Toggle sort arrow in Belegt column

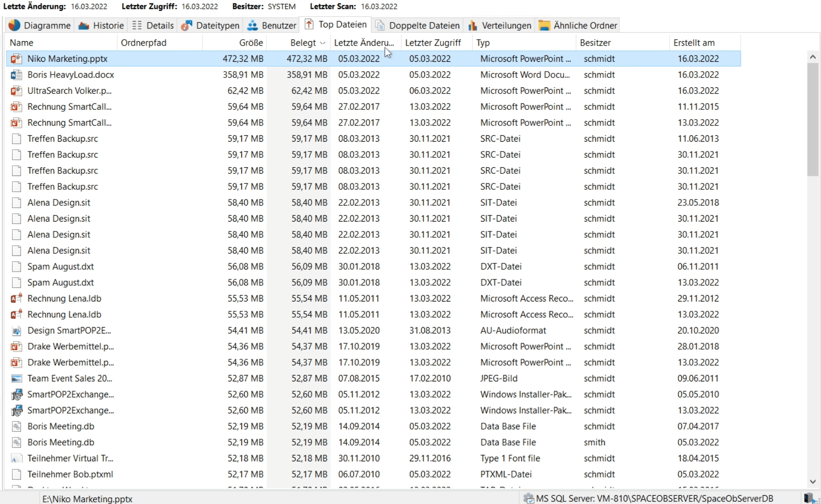(x=322, y=43)
